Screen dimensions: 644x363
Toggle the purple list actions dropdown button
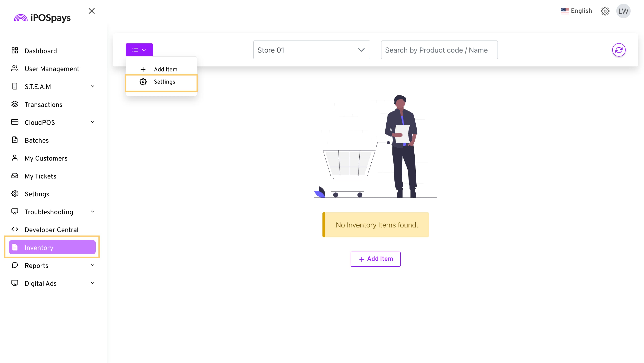pos(139,50)
